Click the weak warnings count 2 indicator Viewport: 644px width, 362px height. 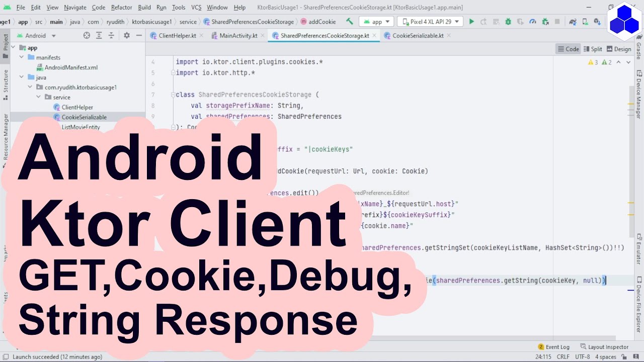[x=607, y=62]
